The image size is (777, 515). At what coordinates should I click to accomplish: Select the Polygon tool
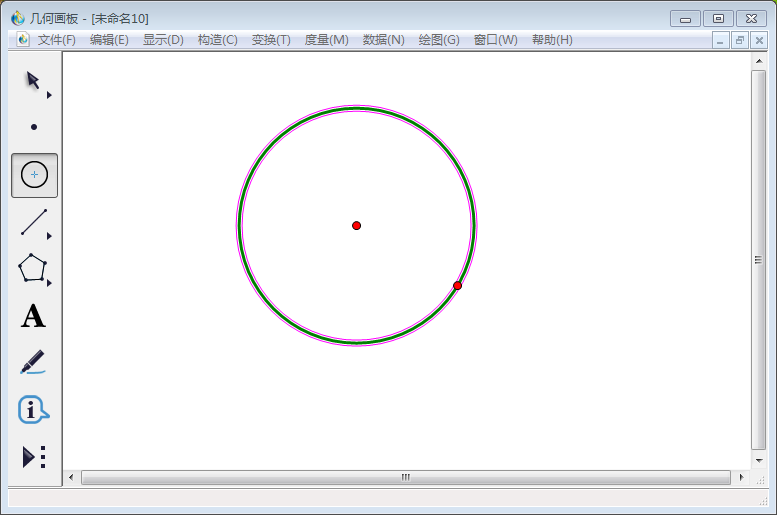point(32,268)
